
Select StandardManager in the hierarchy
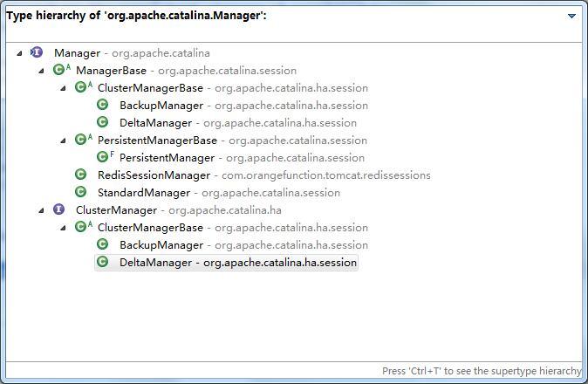[x=143, y=193]
